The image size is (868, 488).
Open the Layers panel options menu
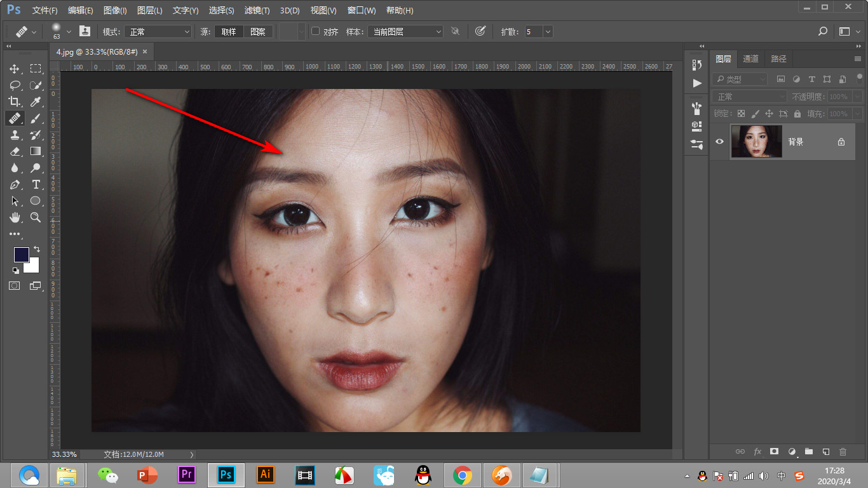pos(858,58)
